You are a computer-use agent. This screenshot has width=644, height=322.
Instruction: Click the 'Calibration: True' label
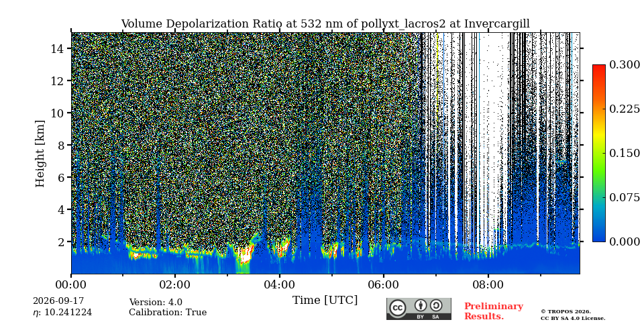(x=168, y=313)
